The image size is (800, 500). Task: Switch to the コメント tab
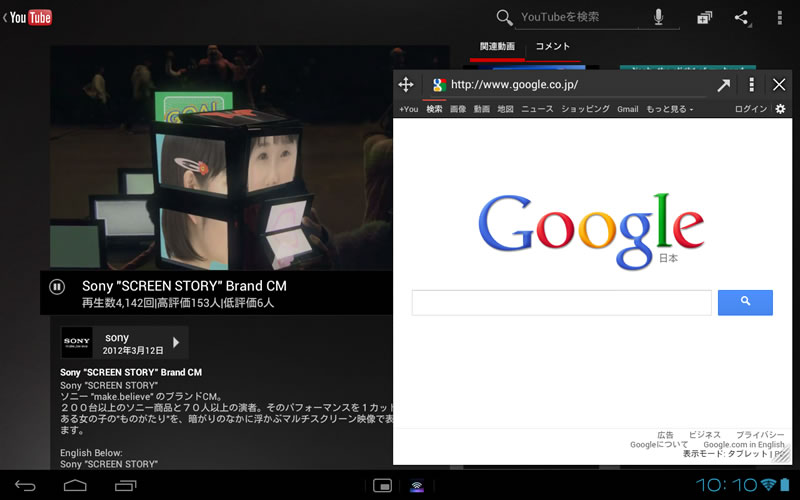click(552, 46)
